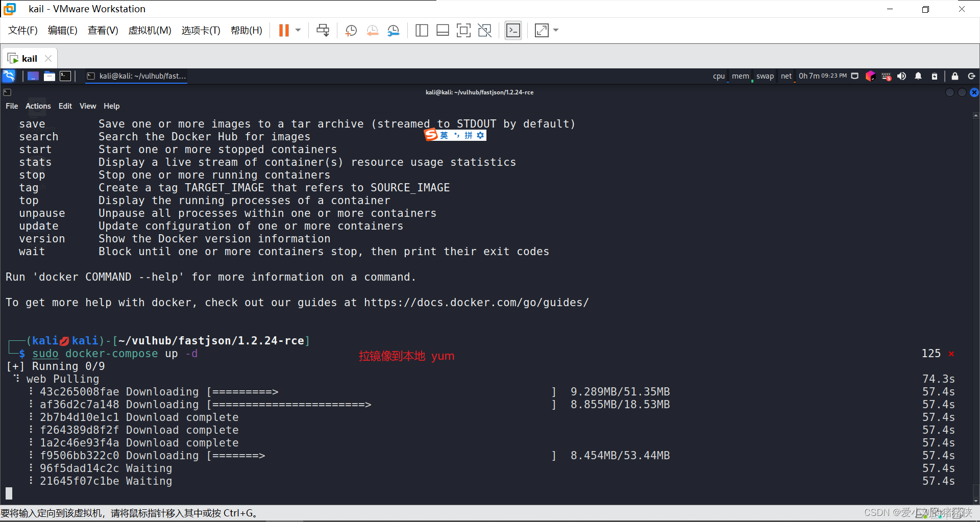
Task: Click the cpu monitor indicator
Action: pyautogui.click(x=719, y=76)
